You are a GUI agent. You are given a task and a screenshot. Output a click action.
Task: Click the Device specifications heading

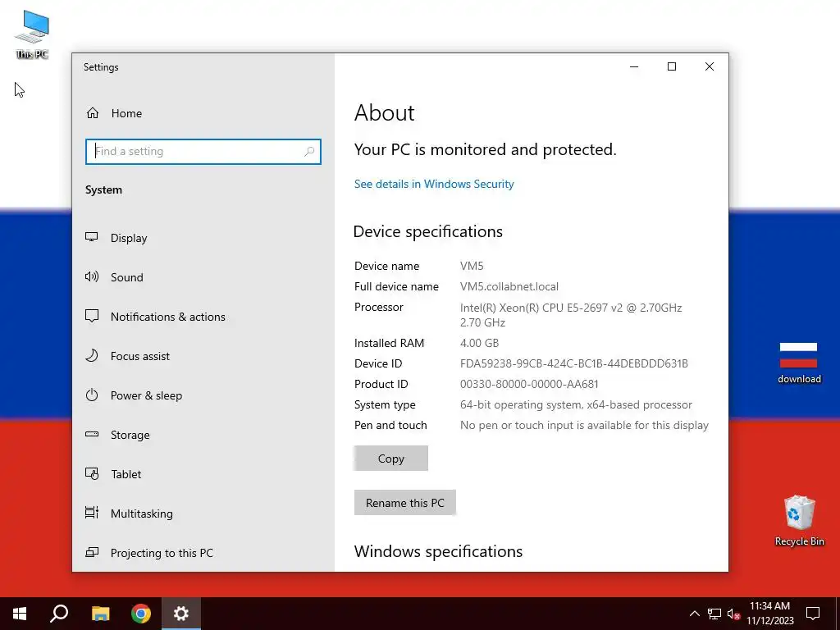point(428,231)
